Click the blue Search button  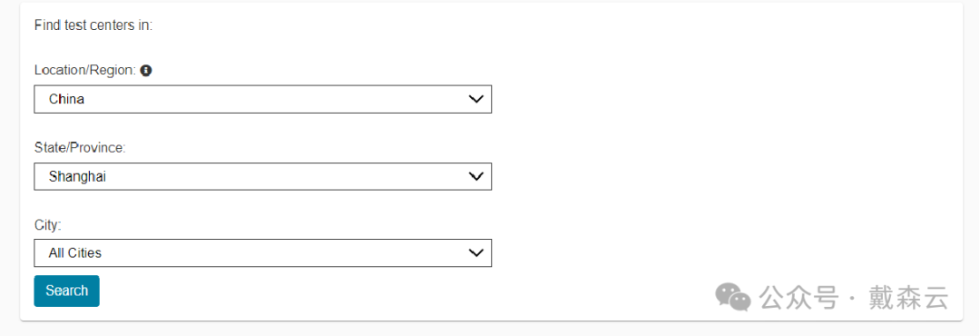click(66, 291)
